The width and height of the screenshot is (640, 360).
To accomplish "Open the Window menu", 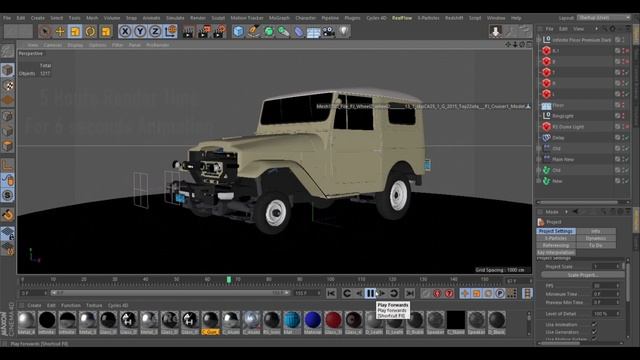I will [496, 18].
